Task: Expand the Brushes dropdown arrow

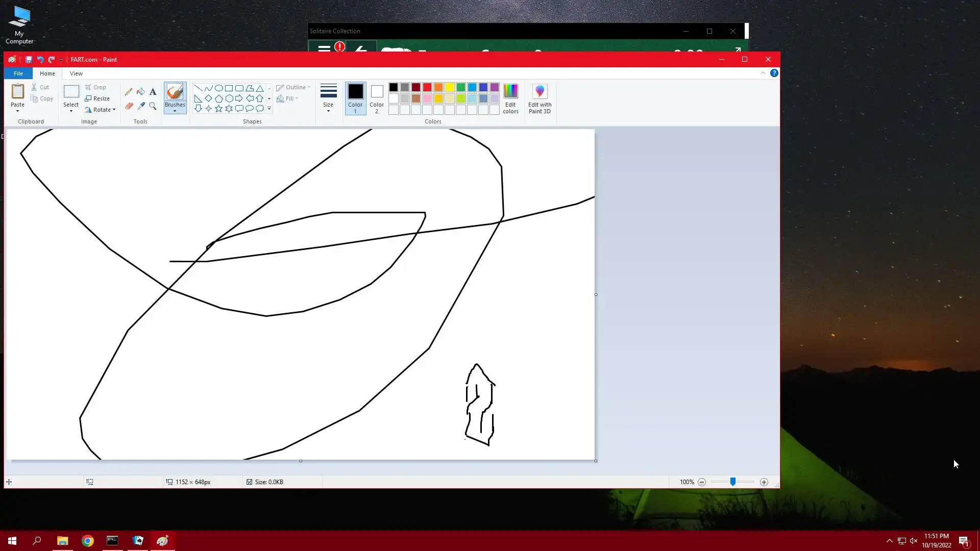Action: pyautogui.click(x=175, y=111)
